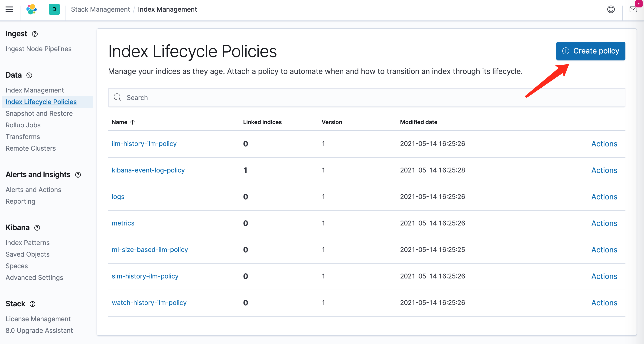Click the Ingest section help icon
The width and height of the screenshot is (644, 344).
click(x=35, y=34)
